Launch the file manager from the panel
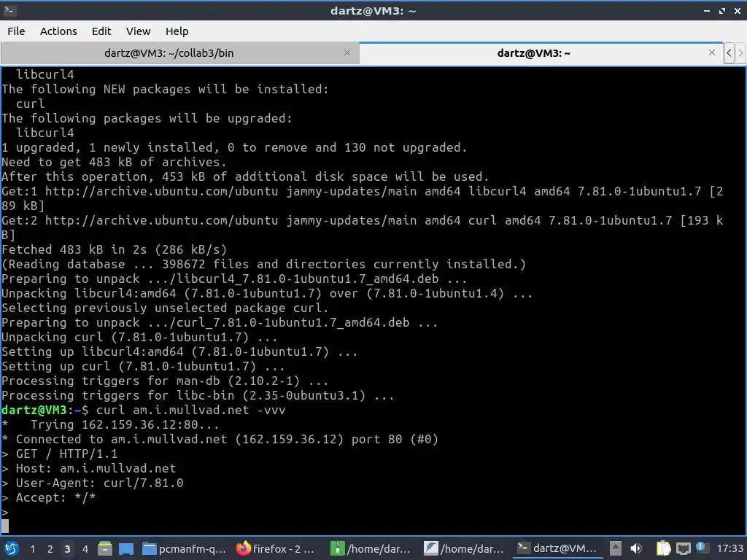The width and height of the screenshot is (747, 560). point(105,548)
